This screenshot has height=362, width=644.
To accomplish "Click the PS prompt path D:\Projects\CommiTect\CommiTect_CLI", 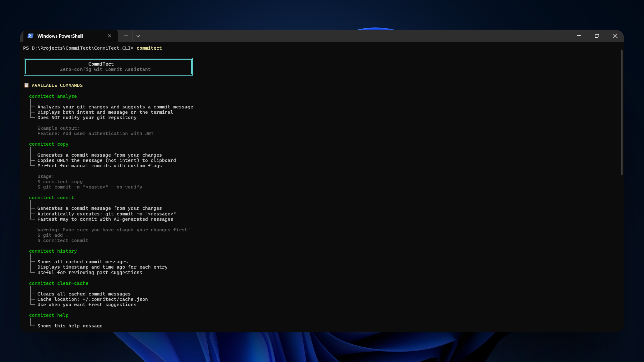I will point(82,48).
